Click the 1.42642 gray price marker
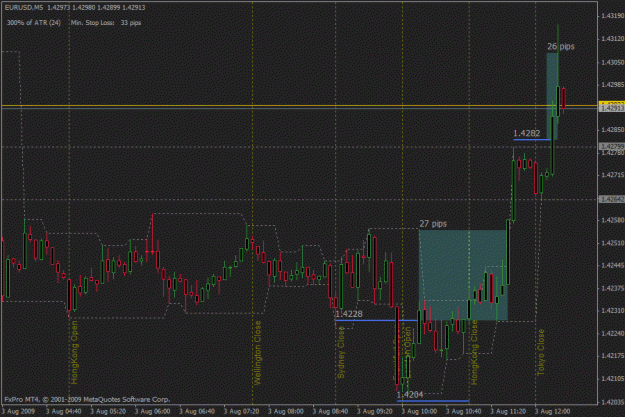Image resolution: width=625 pixels, height=417 pixels. 612,199
